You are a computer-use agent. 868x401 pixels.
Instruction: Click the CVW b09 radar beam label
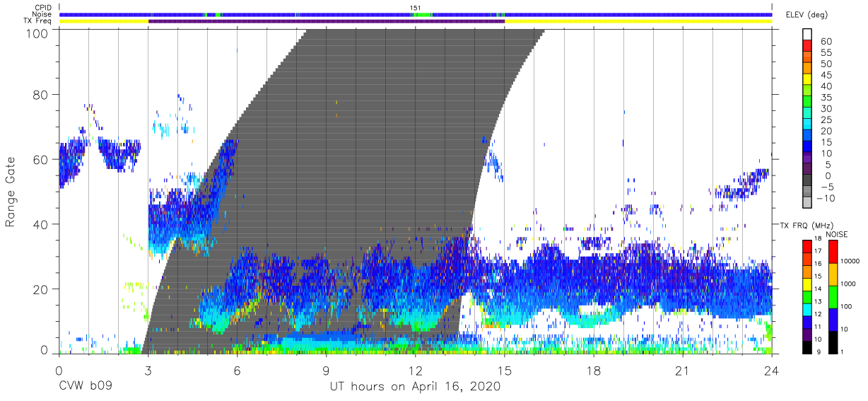(x=86, y=387)
